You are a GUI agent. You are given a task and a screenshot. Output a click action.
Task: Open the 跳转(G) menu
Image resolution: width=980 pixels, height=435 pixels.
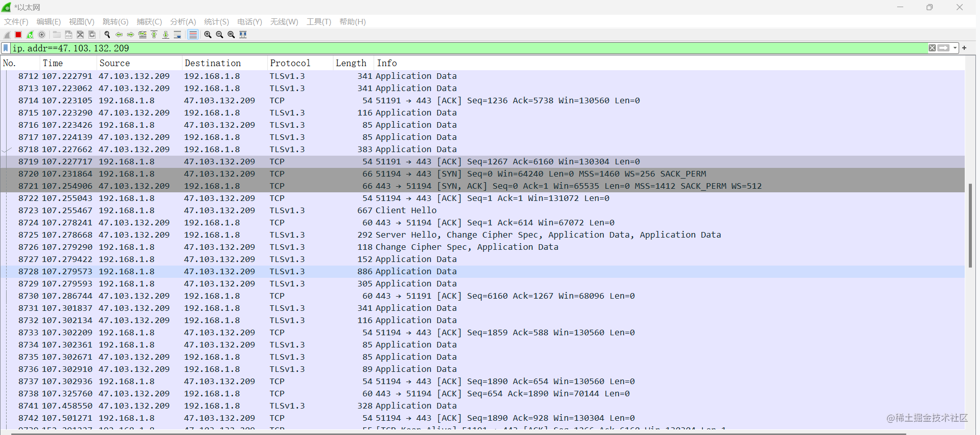tap(115, 21)
